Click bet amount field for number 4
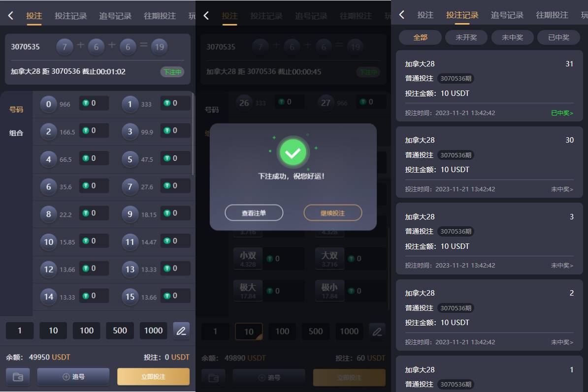Screen dimensions: 588x392 coord(94,158)
